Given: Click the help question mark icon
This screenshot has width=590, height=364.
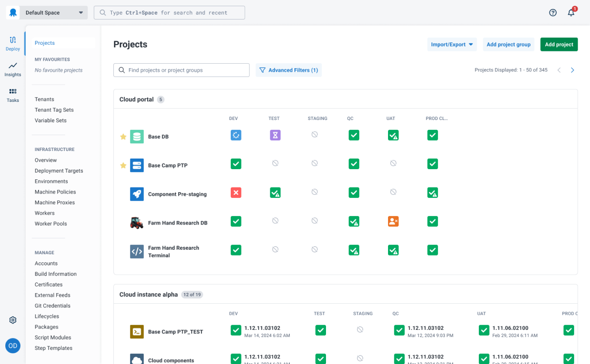Looking at the screenshot, I should pyautogui.click(x=553, y=12).
